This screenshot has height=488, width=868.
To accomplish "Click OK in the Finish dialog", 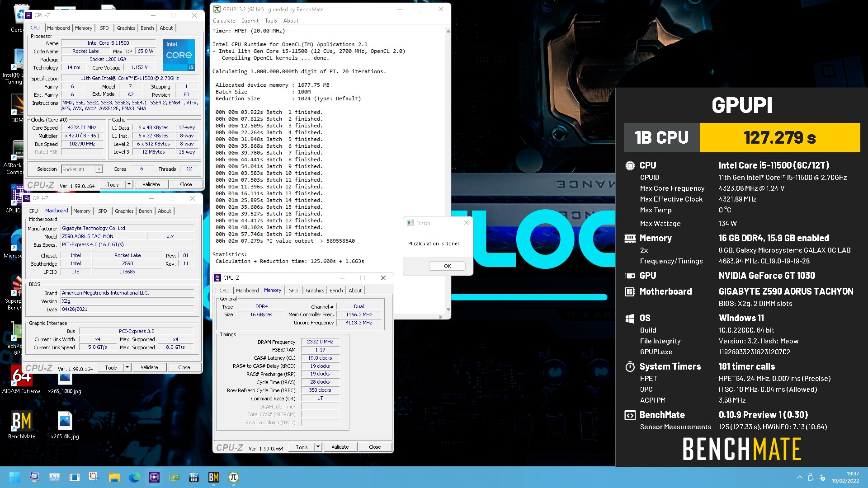I will pos(447,266).
